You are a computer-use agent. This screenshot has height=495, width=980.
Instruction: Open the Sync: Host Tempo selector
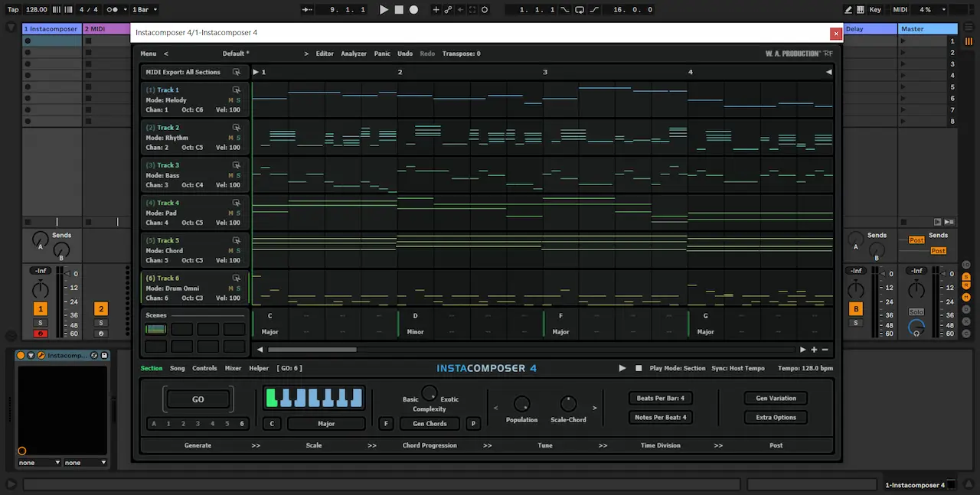(738, 368)
